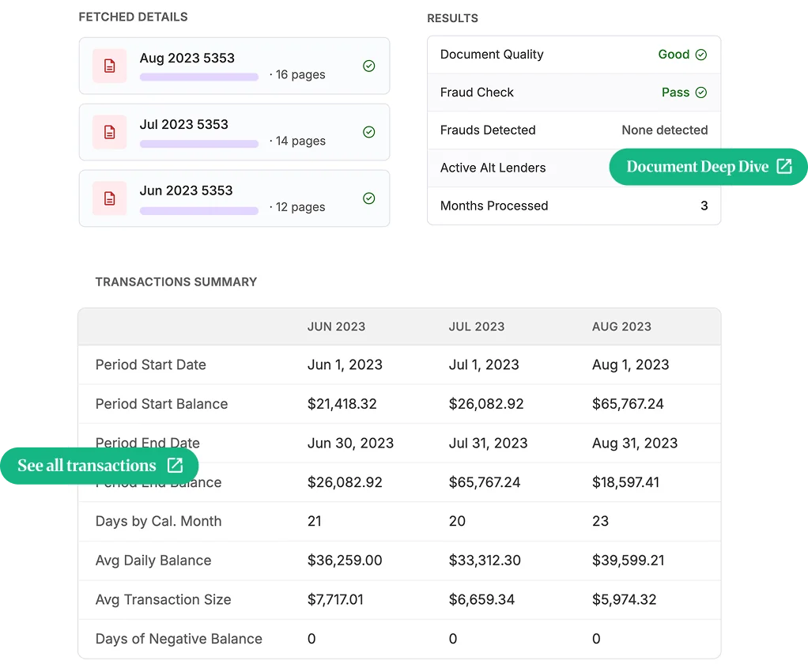The width and height of the screenshot is (808, 672).
Task: Click the external-link icon on See all transactions
Action: pos(175,466)
